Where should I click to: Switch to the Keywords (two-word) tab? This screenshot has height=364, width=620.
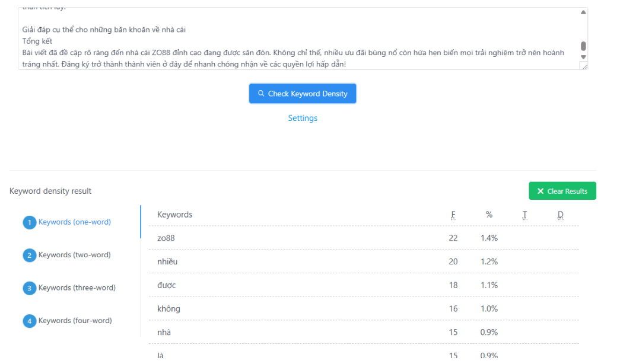click(74, 255)
